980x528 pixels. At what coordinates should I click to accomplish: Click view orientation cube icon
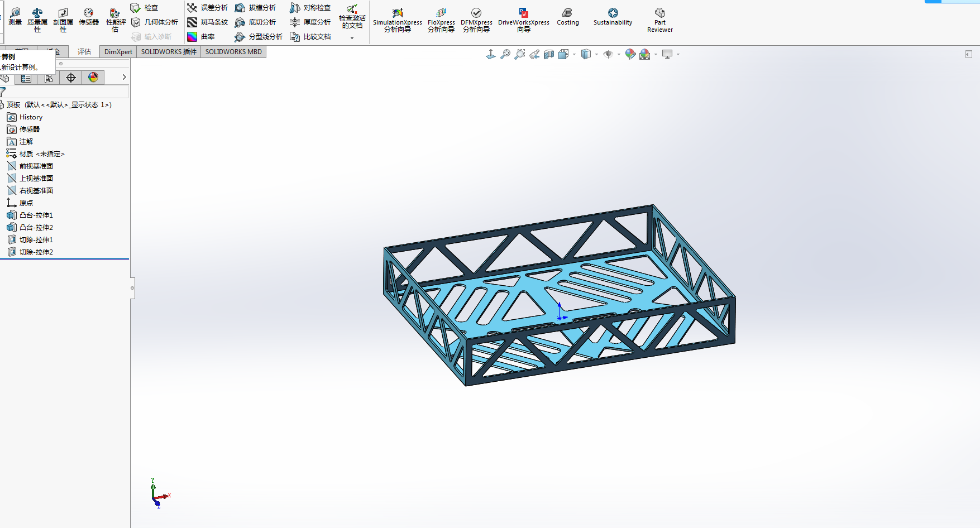pos(563,54)
